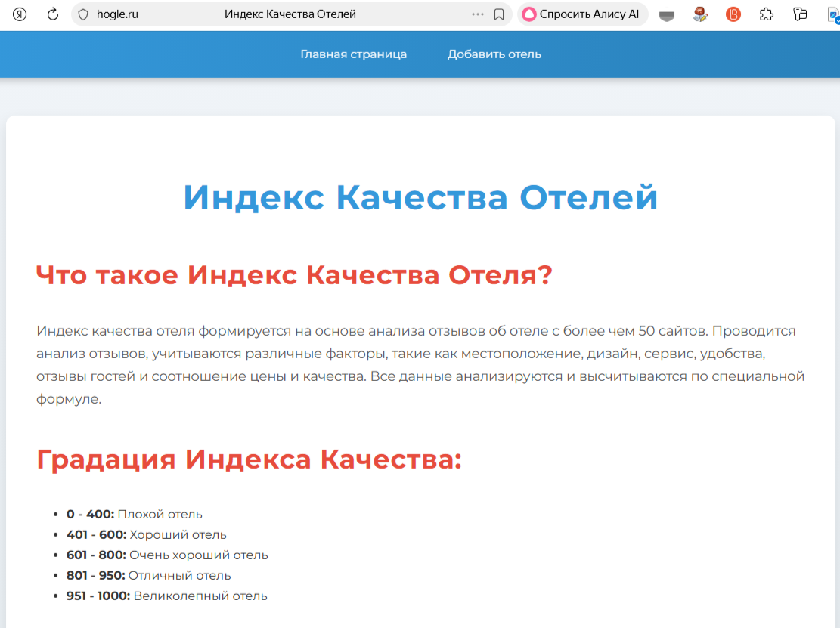Bookmark this page with the bookmark icon
This screenshot has height=628, width=840.
[499, 14]
